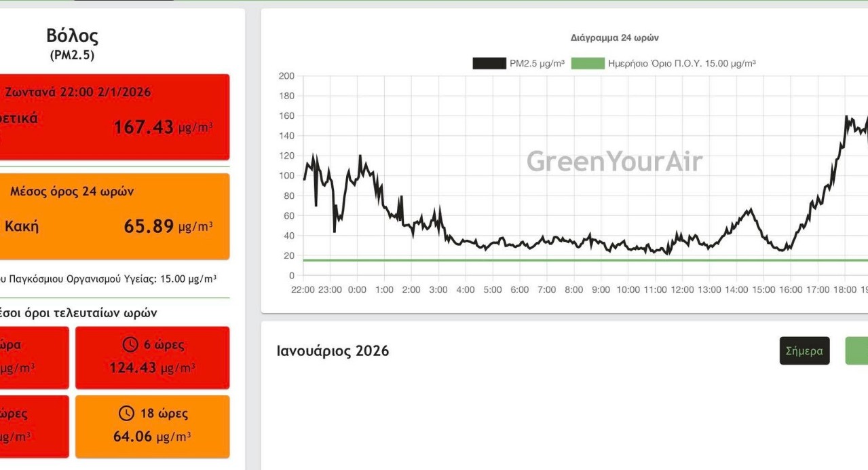Toggle the PM2.5 µg/m³ legend label
868x470 pixels.
point(537,63)
